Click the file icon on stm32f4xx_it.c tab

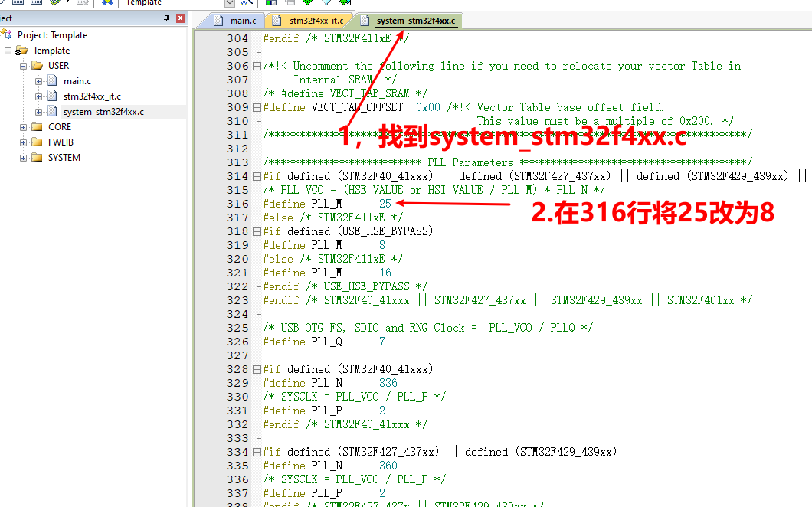pos(277,21)
